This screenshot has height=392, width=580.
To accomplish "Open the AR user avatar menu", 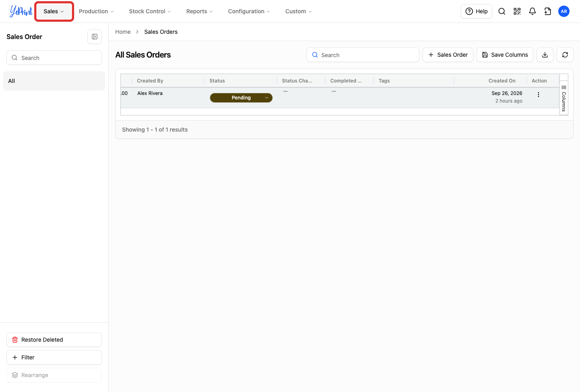I will (x=564, y=11).
